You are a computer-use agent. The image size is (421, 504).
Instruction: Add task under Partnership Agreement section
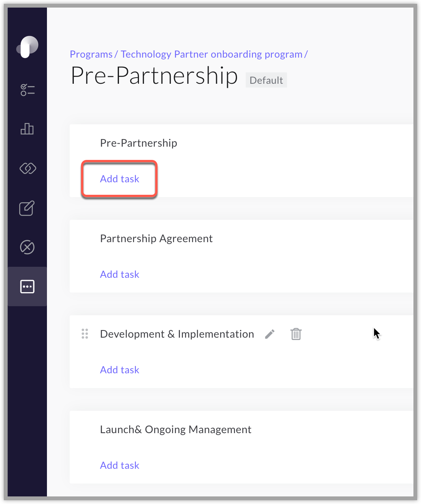tap(120, 274)
